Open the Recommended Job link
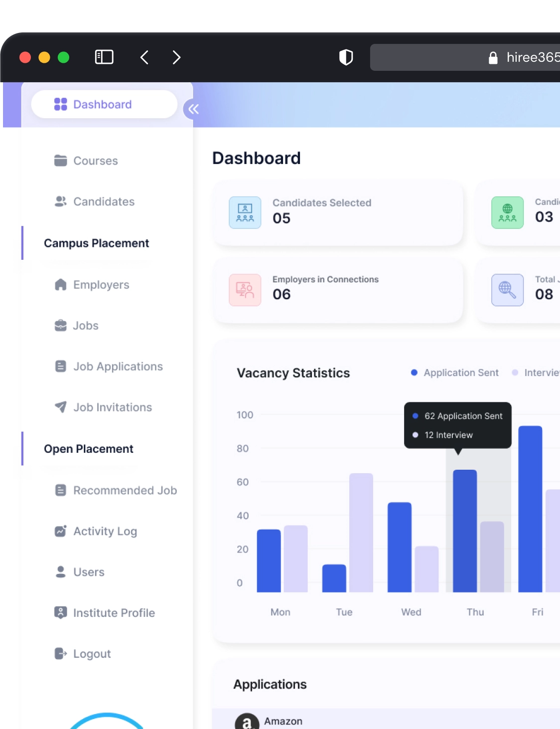The height and width of the screenshot is (729, 560). coord(125,490)
